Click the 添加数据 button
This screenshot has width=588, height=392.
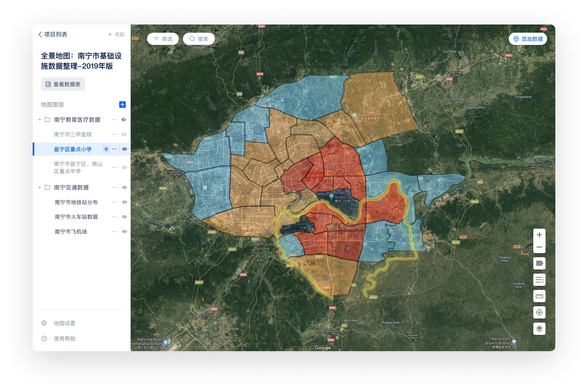point(528,39)
